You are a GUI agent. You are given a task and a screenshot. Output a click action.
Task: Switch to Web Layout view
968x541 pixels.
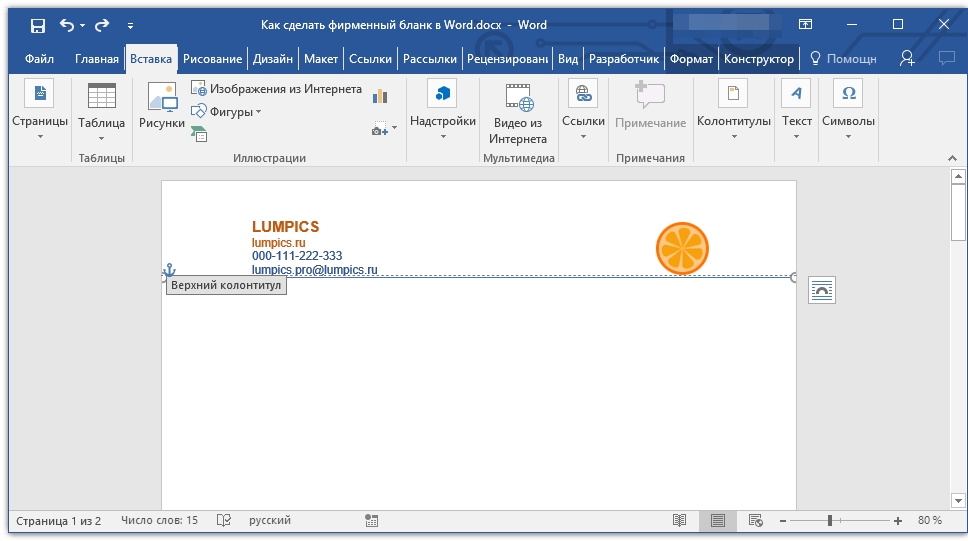pyautogui.click(x=755, y=521)
